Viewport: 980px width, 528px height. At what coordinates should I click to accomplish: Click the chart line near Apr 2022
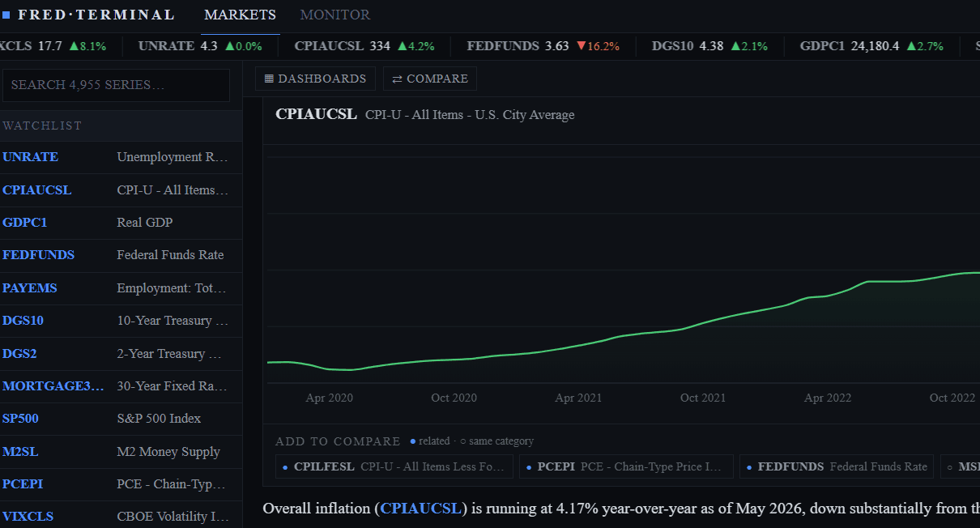tap(826, 296)
